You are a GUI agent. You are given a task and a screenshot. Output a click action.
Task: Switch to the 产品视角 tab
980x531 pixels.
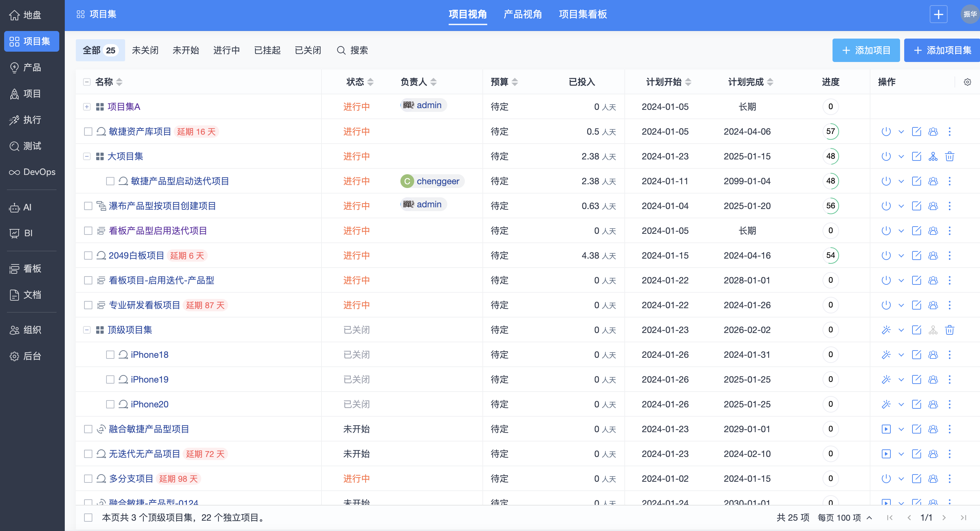tap(522, 14)
